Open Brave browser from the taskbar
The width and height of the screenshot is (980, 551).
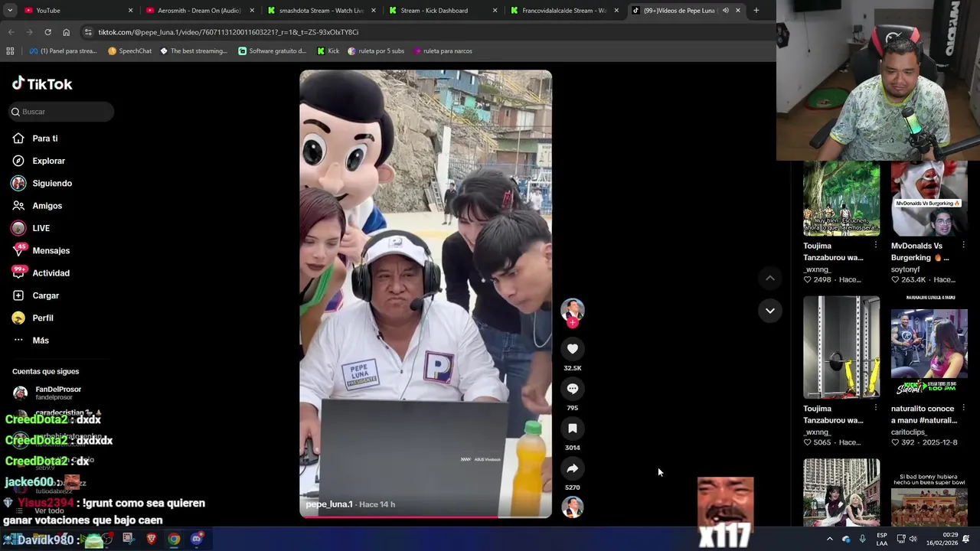point(151,539)
